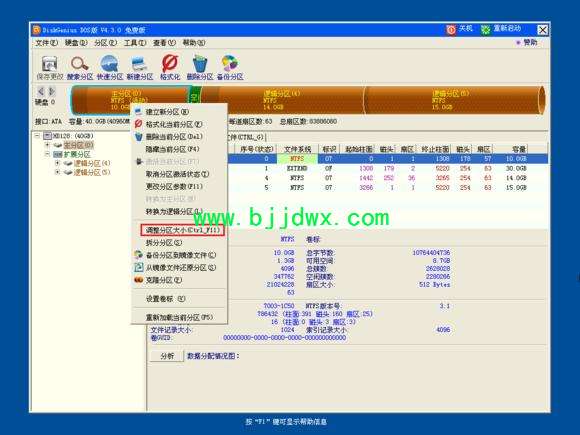Click the 快速分区 toolbar icon
The image size is (580, 435).
(x=109, y=64)
